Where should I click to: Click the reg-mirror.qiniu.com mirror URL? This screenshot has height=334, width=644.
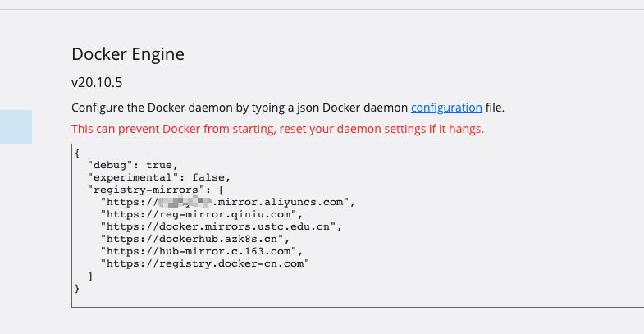tap(202, 214)
